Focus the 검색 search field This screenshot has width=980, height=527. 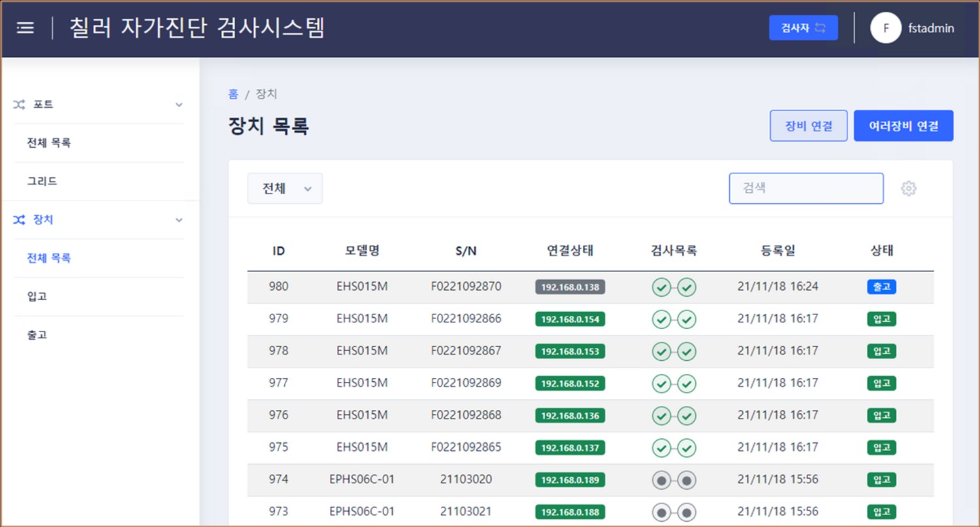click(806, 188)
